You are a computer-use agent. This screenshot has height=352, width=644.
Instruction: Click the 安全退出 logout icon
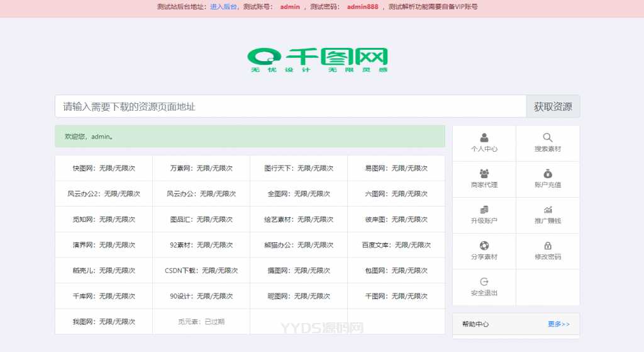click(x=484, y=281)
